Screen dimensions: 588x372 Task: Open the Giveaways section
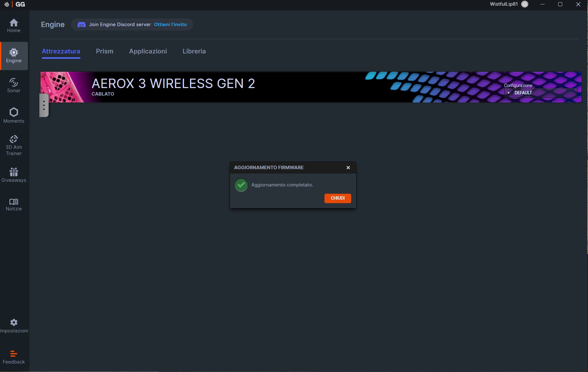click(14, 175)
